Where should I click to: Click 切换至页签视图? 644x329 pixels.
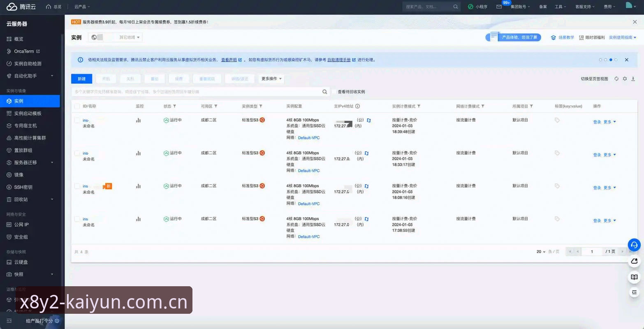tap(594, 79)
